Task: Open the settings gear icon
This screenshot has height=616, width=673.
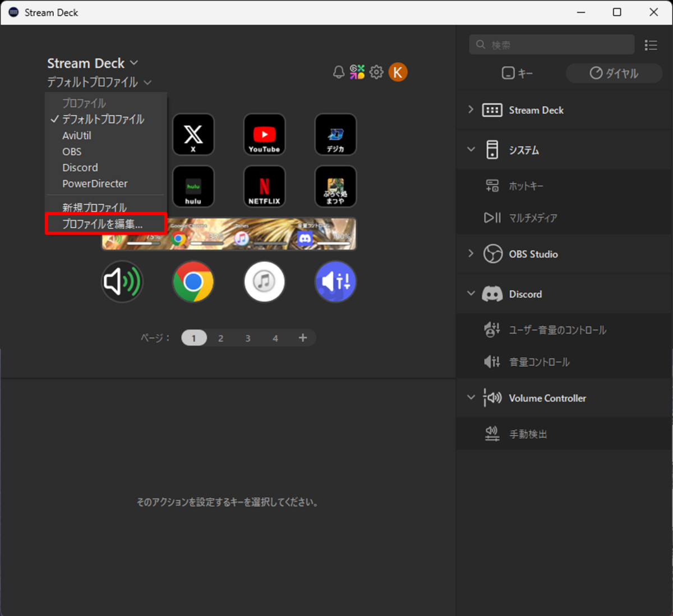Action: [x=376, y=72]
